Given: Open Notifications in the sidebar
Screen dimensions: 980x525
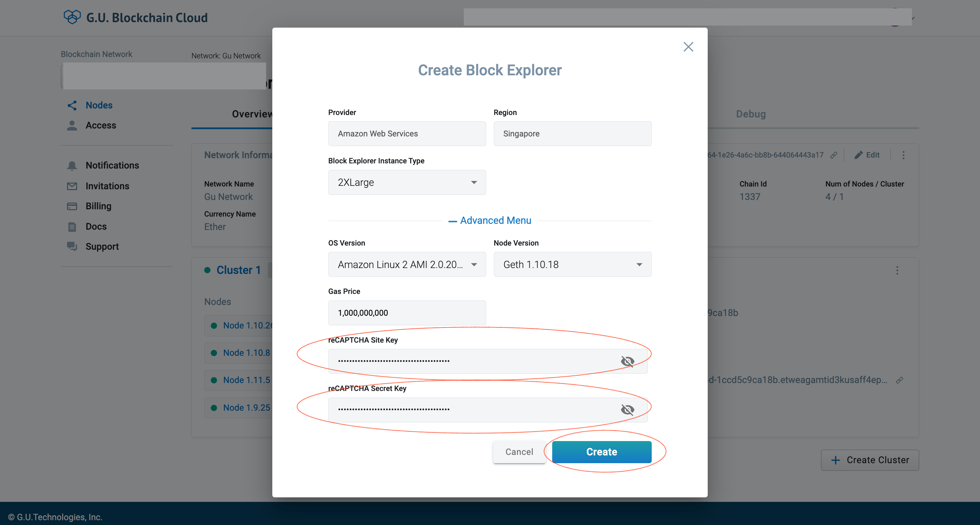Looking at the screenshot, I should 112,165.
